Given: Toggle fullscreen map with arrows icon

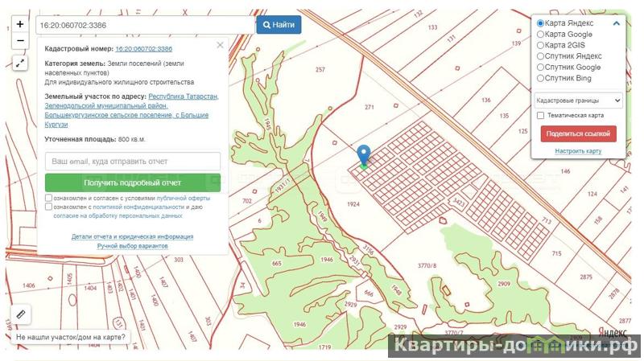Looking at the screenshot, I should [x=19, y=64].
